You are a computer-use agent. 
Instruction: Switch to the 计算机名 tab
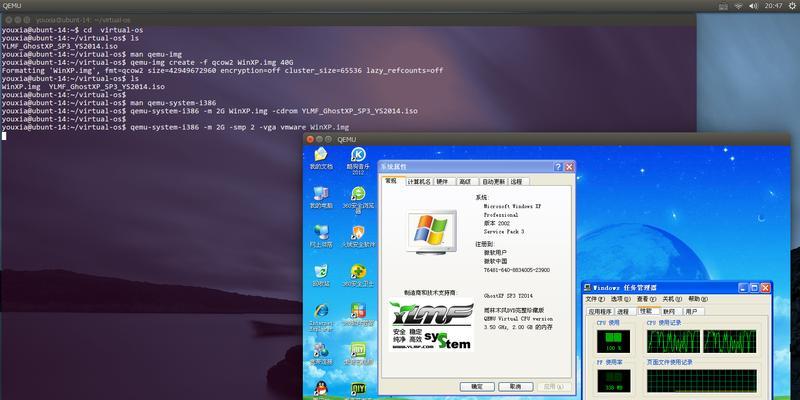(419, 182)
